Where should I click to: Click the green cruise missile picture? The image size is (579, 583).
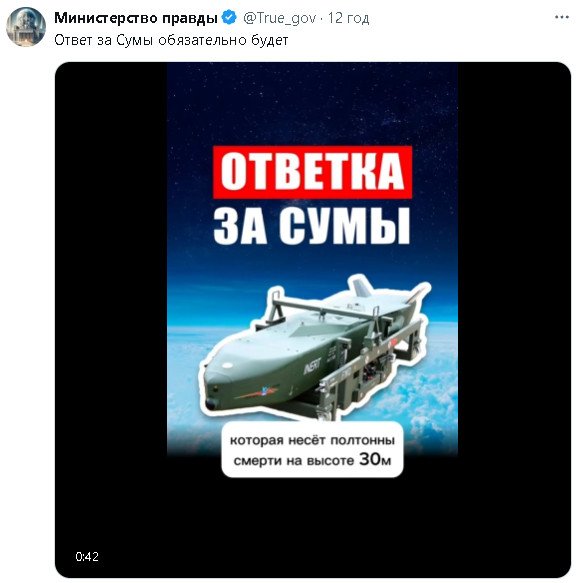coord(314,350)
